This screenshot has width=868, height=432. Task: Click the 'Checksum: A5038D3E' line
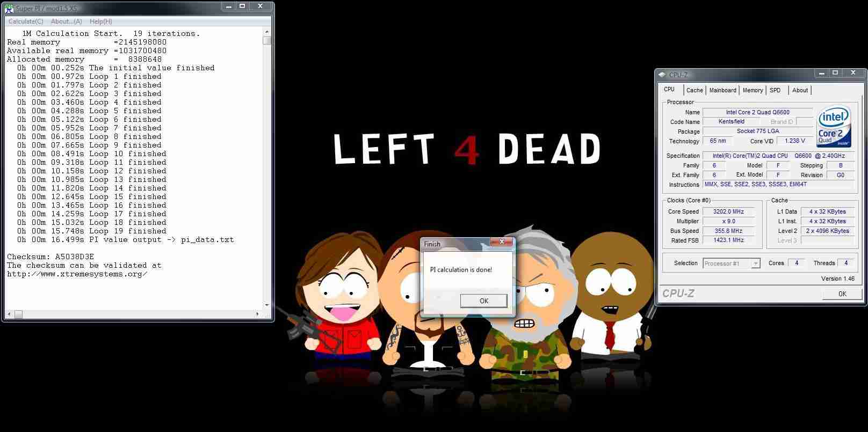(50, 257)
